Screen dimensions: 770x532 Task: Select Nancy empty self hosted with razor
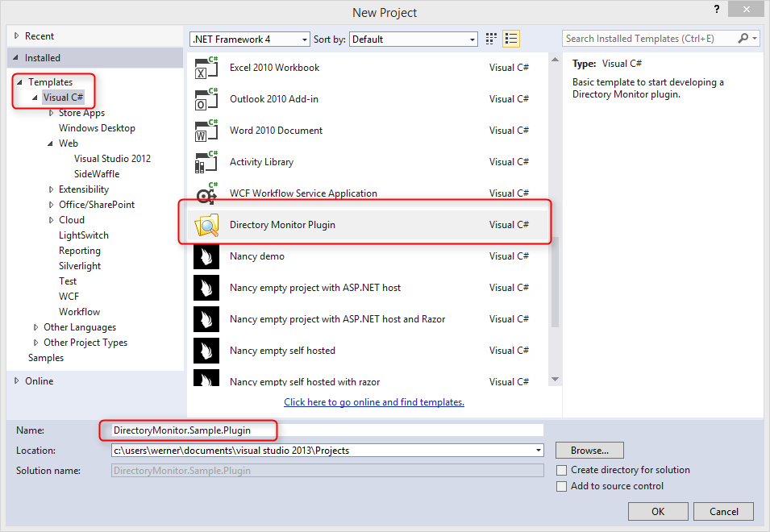(305, 381)
